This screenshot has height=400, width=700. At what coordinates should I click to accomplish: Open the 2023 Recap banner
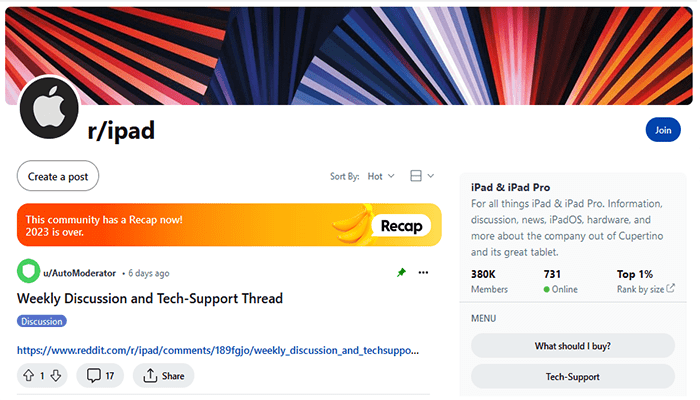point(229,225)
